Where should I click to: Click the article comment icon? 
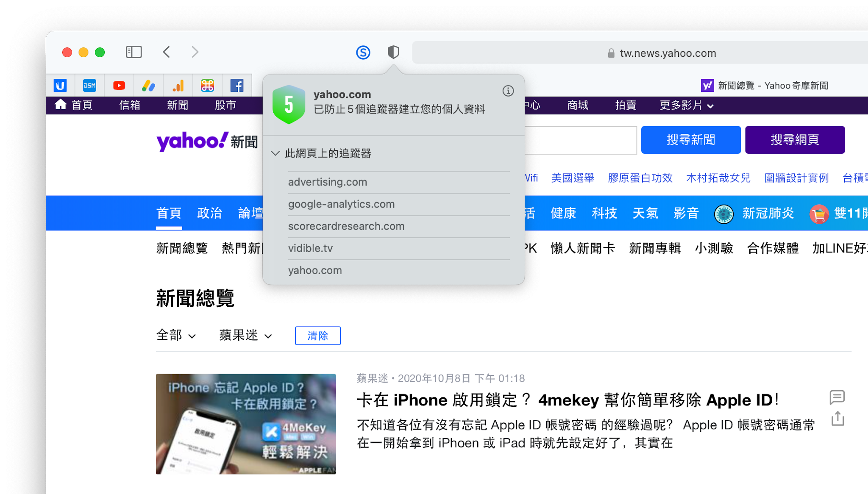(837, 397)
